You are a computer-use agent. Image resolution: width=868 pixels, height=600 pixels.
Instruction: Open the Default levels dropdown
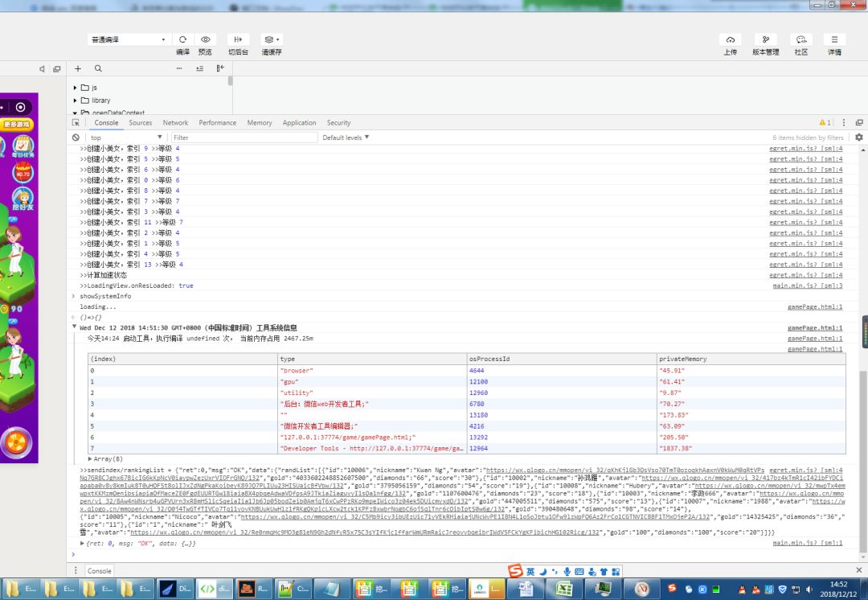(346, 138)
